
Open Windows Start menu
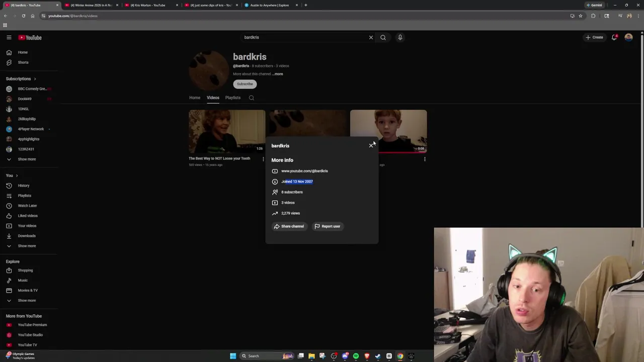tap(233, 356)
